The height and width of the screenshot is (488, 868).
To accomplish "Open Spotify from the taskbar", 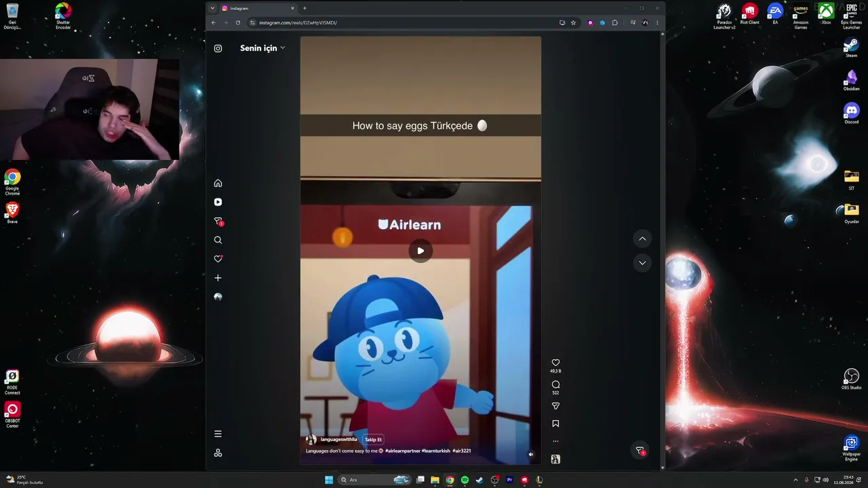I will [x=465, y=480].
